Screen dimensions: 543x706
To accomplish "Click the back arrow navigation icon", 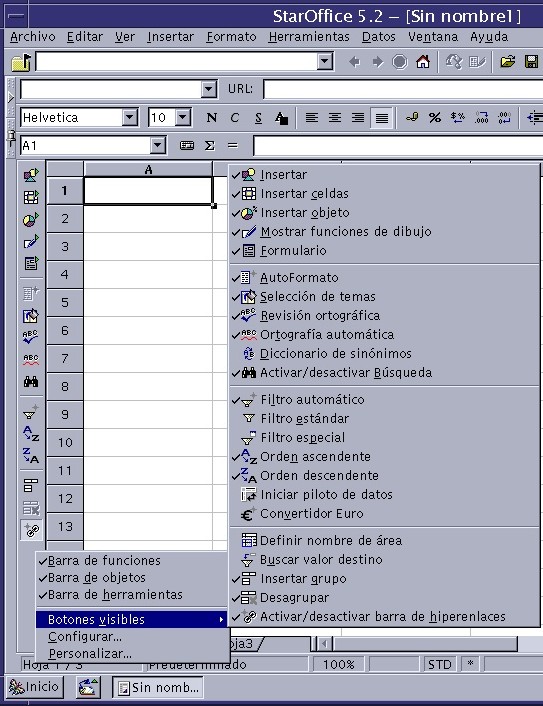I will [354, 62].
